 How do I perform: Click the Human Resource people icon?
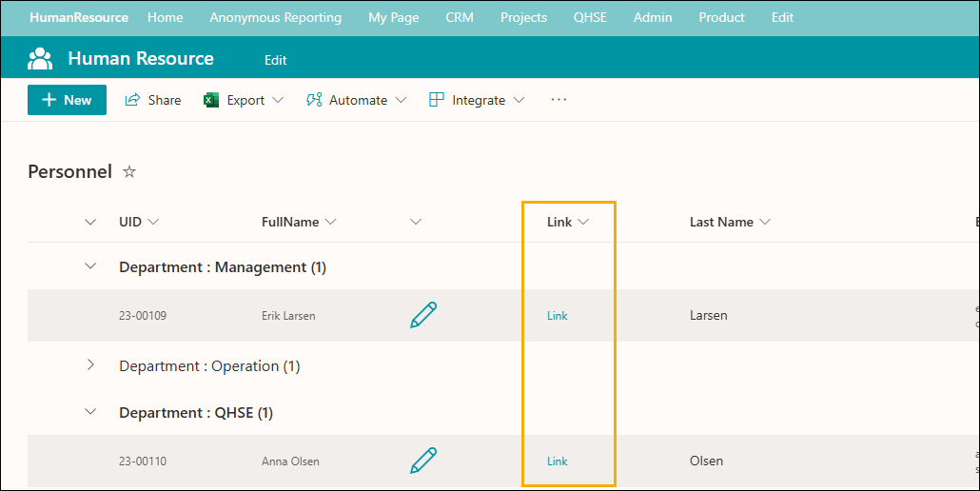coord(40,58)
